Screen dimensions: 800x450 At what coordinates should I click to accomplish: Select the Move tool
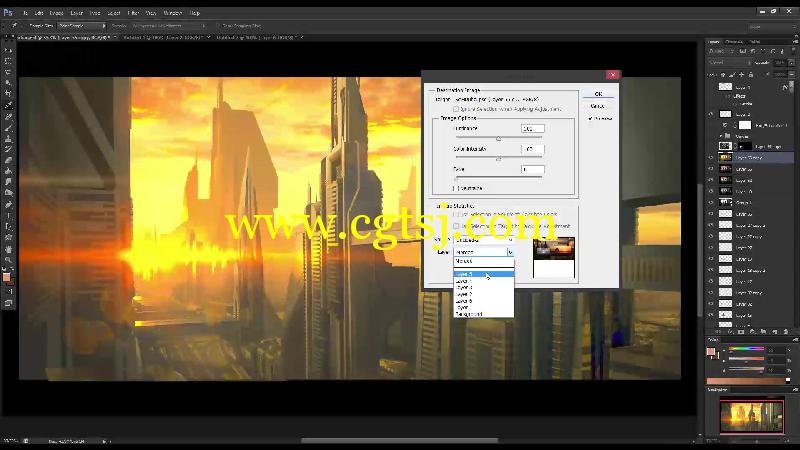click(x=8, y=51)
